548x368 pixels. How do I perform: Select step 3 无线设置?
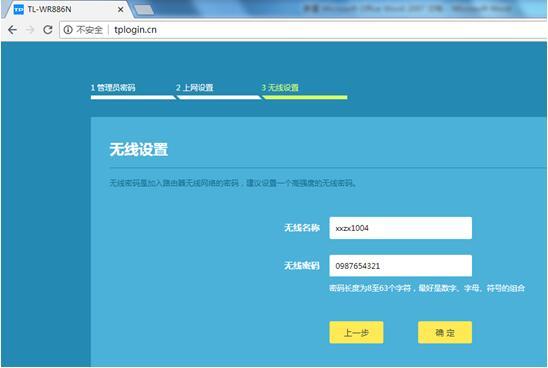coord(280,88)
